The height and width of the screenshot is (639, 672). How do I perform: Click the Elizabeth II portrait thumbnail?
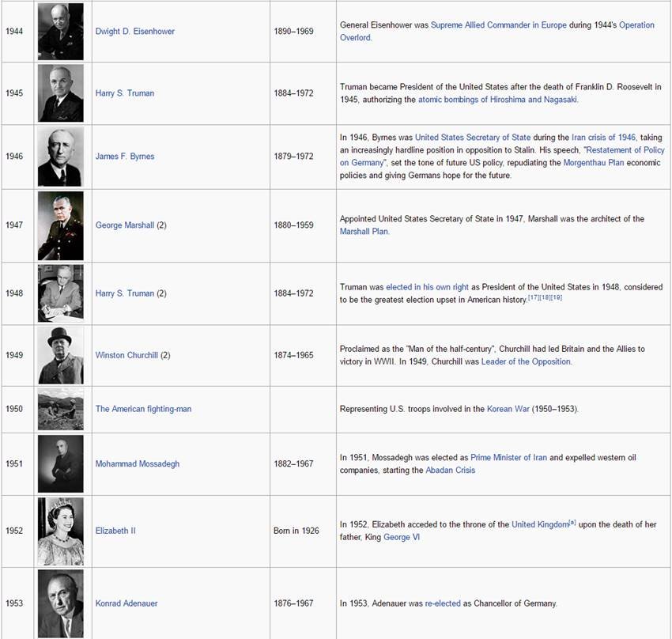click(60, 531)
